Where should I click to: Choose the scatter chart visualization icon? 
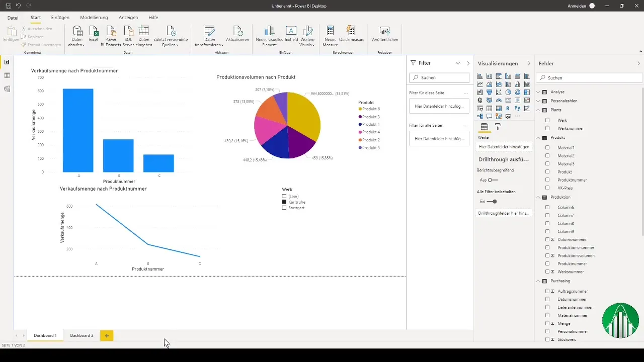tap(499, 92)
